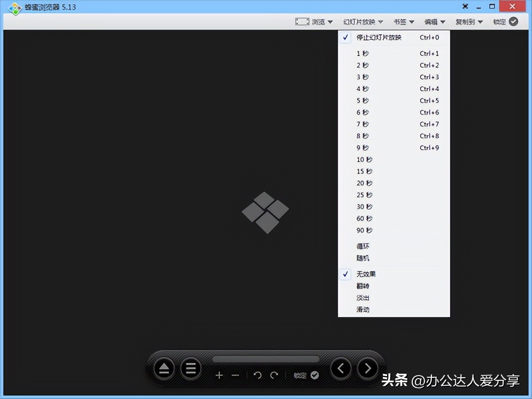This screenshot has width=532, height=399.
Task: Open the hamburger menu on the control bar
Action: (191, 368)
